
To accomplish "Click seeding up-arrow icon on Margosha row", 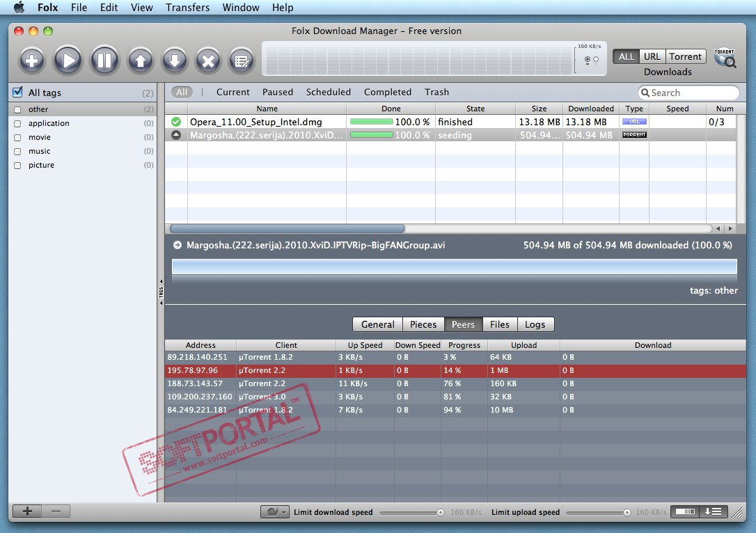I will pyautogui.click(x=176, y=135).
